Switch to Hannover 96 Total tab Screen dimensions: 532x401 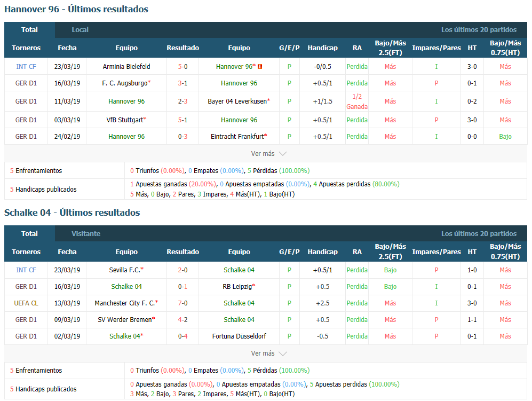pyautogui.click(x=29, y=30)
